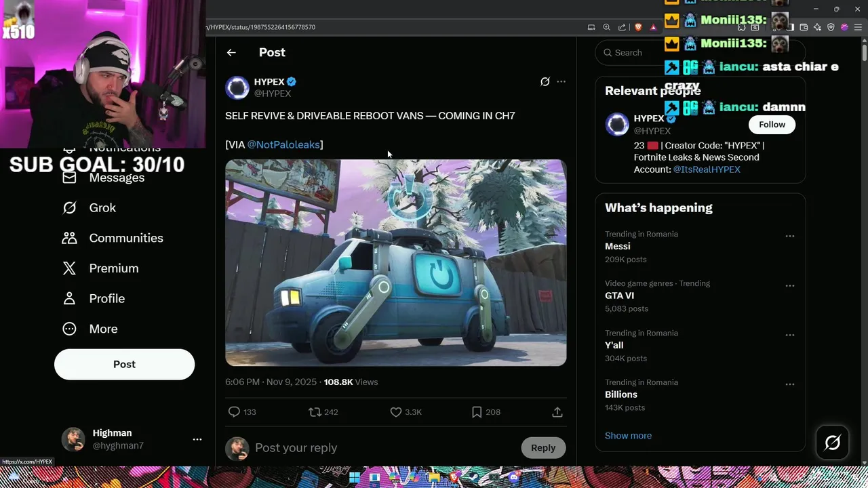Click the reply comment icon showing 133
The width and height of the screenshot is (868, 488).
point(234,411)
